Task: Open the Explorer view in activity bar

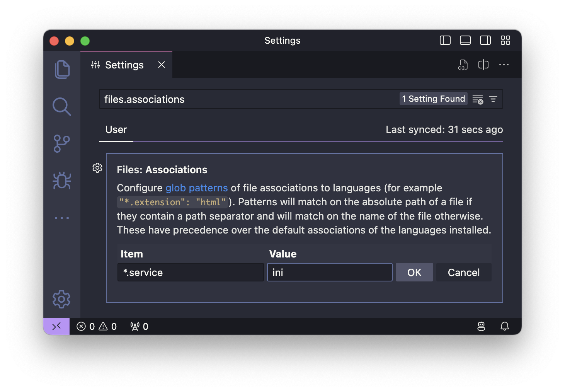Action: point(62,70)
